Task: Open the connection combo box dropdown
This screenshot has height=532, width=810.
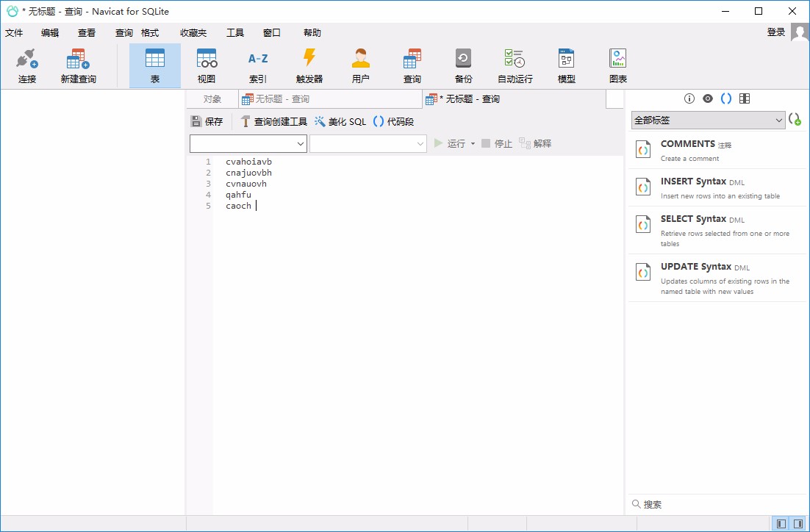Action: tap(300, 143)
